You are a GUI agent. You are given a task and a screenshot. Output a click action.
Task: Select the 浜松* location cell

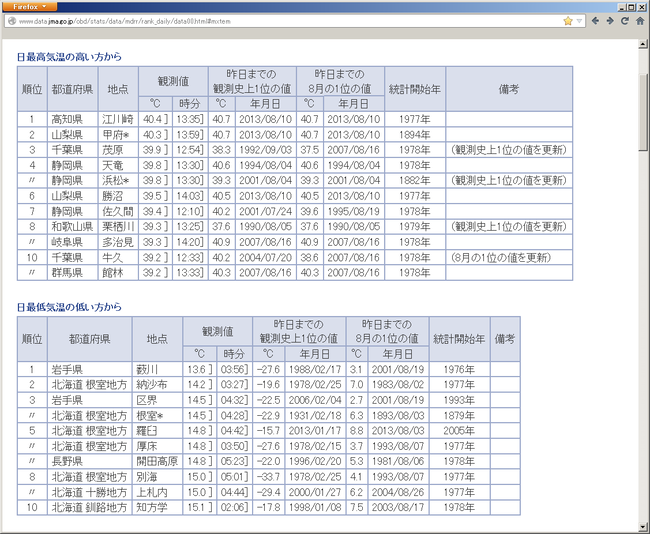[x=118, y=181]
